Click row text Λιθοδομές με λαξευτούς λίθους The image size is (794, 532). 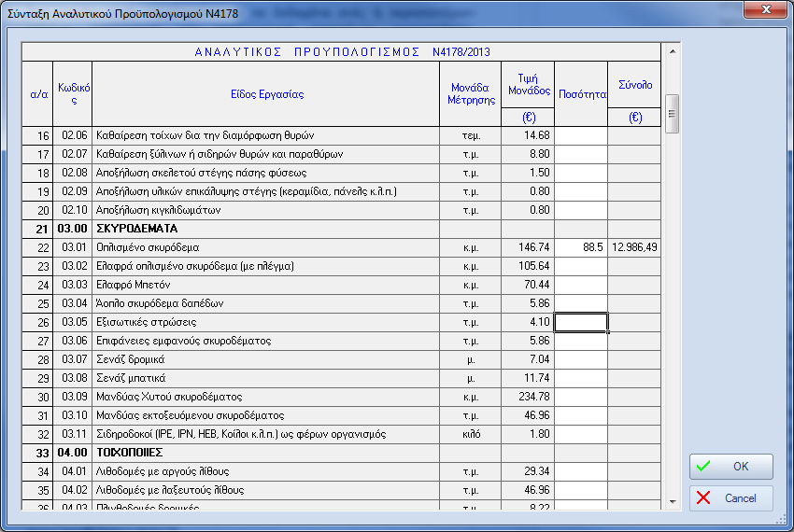point(170,491)
